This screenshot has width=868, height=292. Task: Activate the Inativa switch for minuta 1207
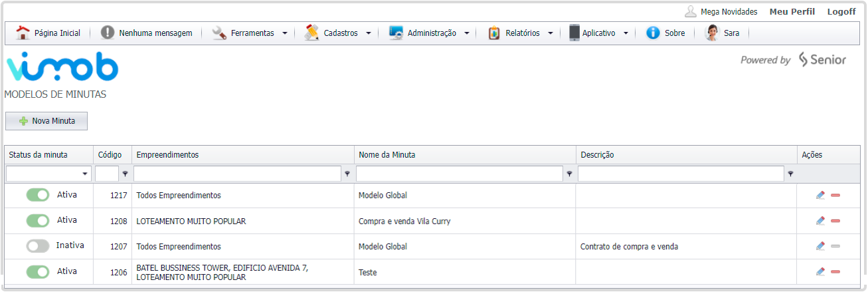coord(38,245)
